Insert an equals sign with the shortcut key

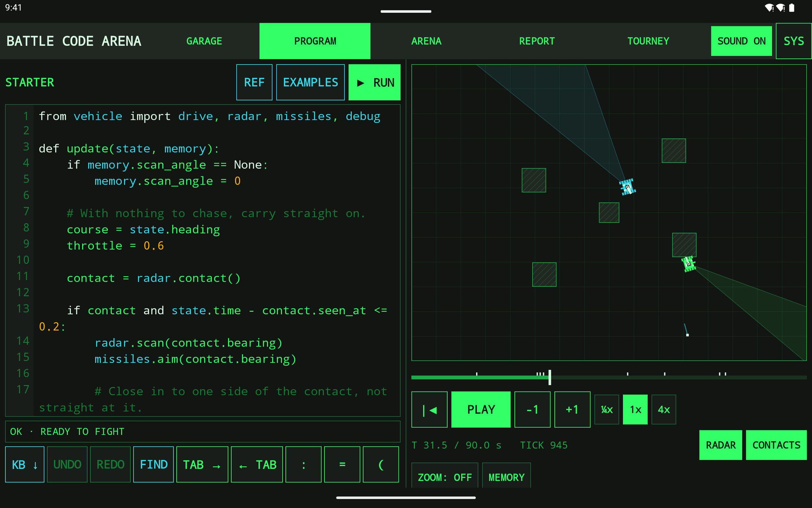point(342,464)
